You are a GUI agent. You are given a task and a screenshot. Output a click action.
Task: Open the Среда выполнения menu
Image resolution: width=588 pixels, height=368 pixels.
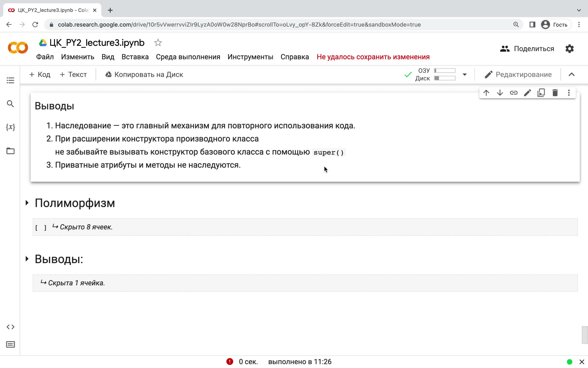188,57
